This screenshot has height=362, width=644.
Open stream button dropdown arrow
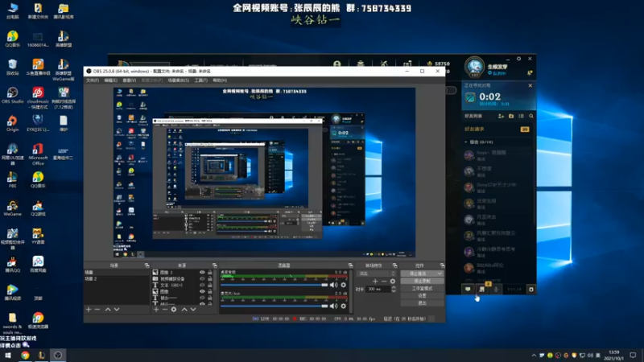coord(440,274)
